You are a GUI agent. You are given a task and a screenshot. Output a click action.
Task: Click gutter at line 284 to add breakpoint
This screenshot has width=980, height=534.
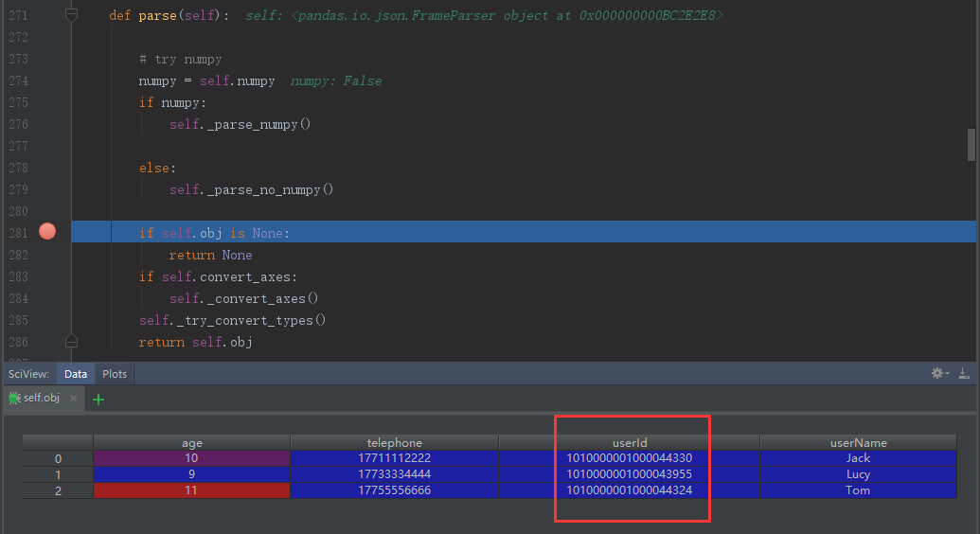point(47,298)
